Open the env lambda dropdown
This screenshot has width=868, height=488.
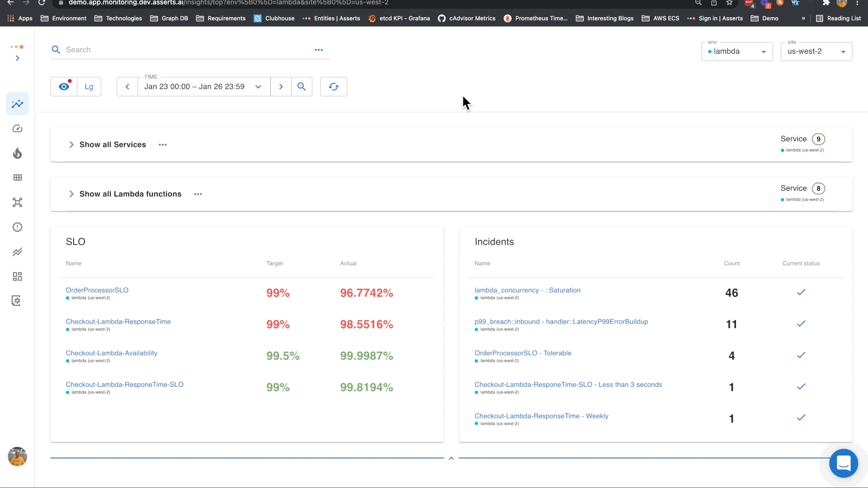pos(737,52)
